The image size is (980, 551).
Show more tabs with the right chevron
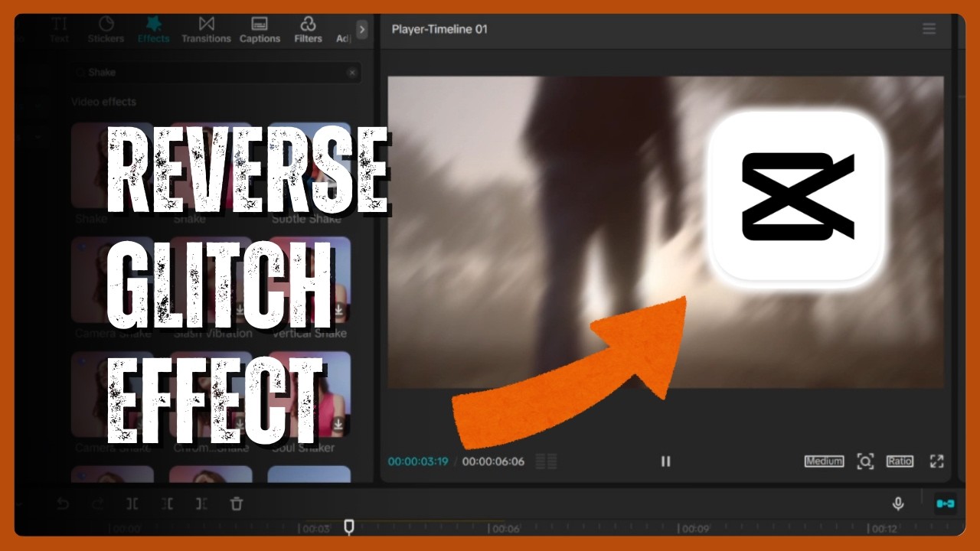coord(362,29)
